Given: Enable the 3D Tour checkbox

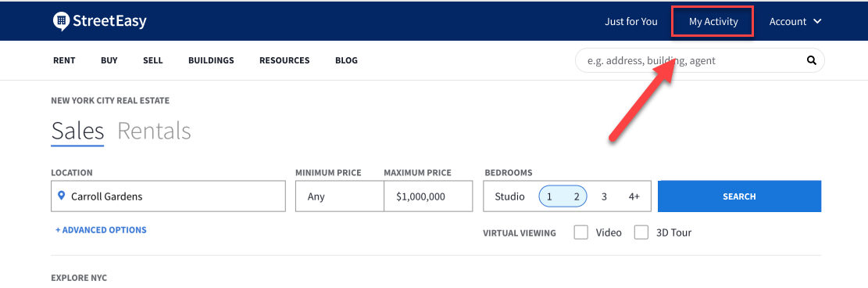Looking at the screenshot, I should (x=641, y=232).
